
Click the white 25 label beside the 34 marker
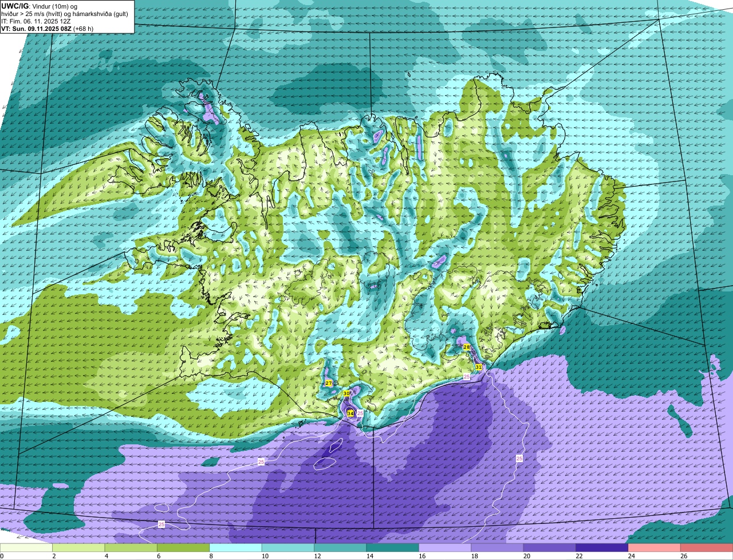(360, 413)
